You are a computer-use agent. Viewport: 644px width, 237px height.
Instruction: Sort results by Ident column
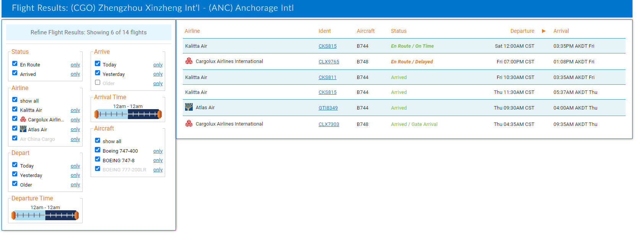[325, 31]
